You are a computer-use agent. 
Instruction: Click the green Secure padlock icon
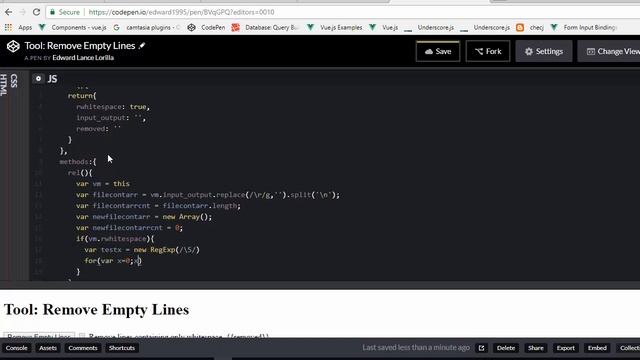click(x=52, y=12)
